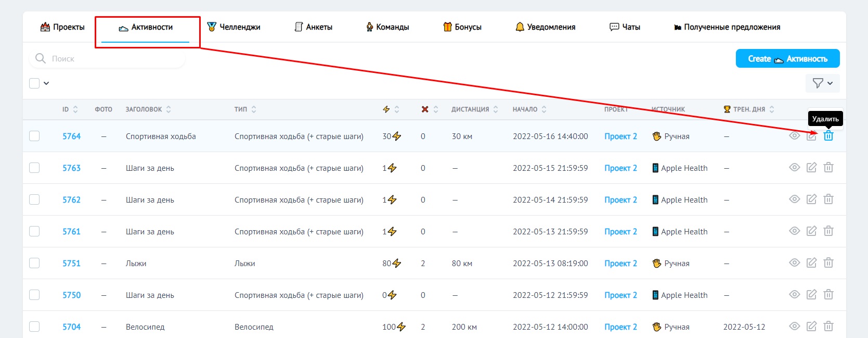Screen dimensions: 868x338
Task: Tick the checkbox for activity 5764
Action: tap(34, 136)
